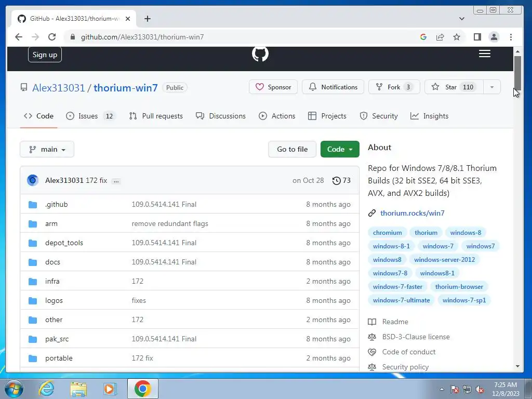Close the GitHub thorium-win7 tab

tap(128, 19)
